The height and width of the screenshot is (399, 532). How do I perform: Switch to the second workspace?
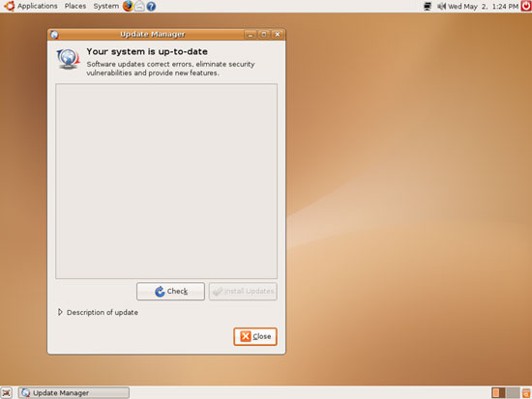513,393
